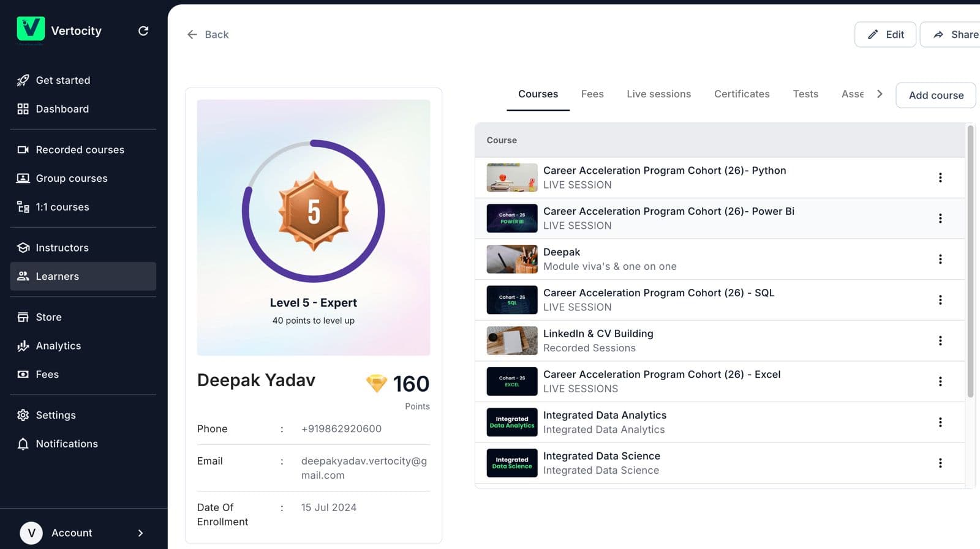980x549 pixels.
Task: Click the Add course button
Action: tap(936, 95)
